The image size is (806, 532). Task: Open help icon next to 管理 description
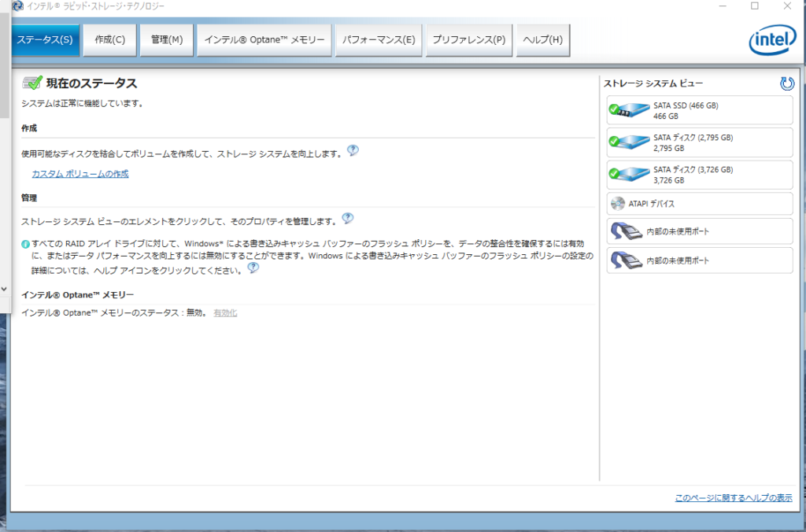pyautogui.click(x=347, y=219)
